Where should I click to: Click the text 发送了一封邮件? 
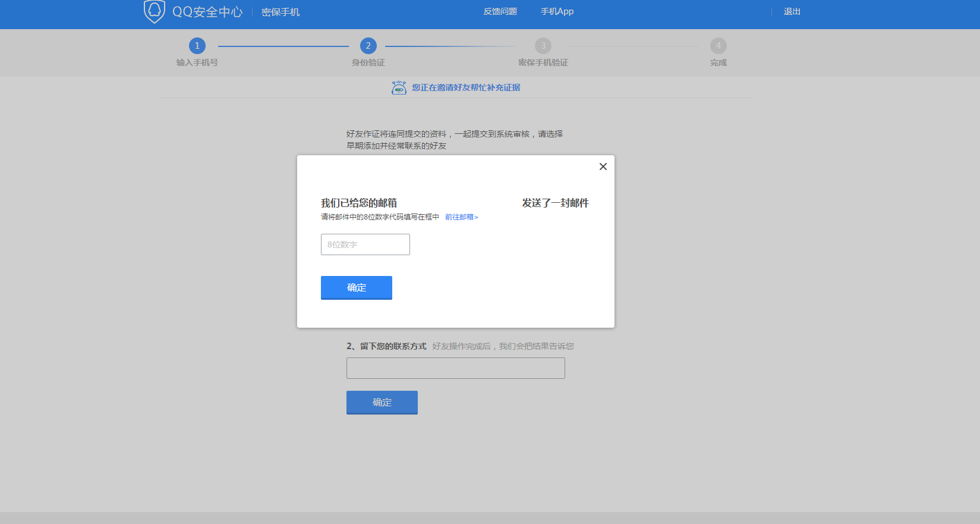pyautogui.click(x=556, y=203)
